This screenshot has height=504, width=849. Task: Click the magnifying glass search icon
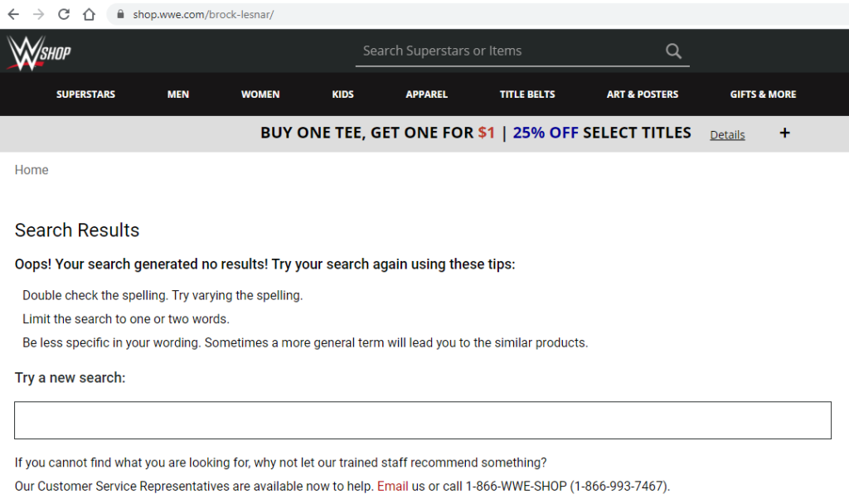coord(673,51)
